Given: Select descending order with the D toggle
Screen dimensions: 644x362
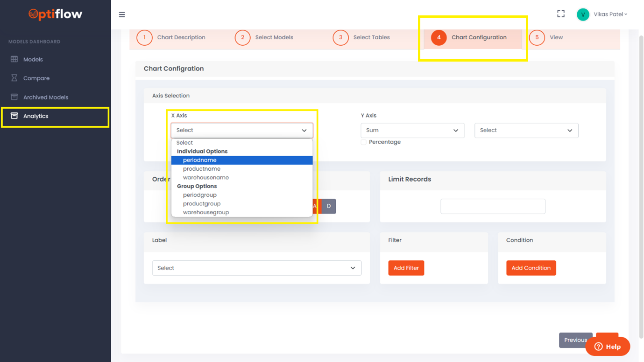Looking at the screenshot, I should point(329,206).
